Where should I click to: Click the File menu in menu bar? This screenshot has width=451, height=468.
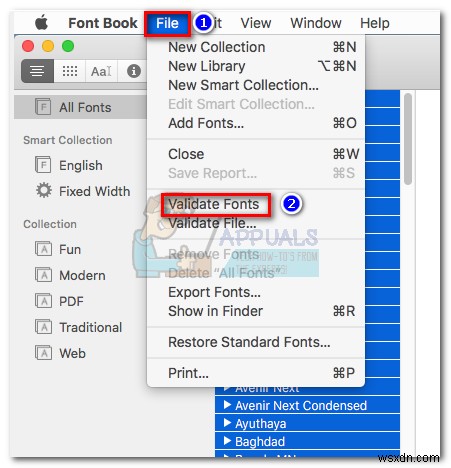(167, 24)
